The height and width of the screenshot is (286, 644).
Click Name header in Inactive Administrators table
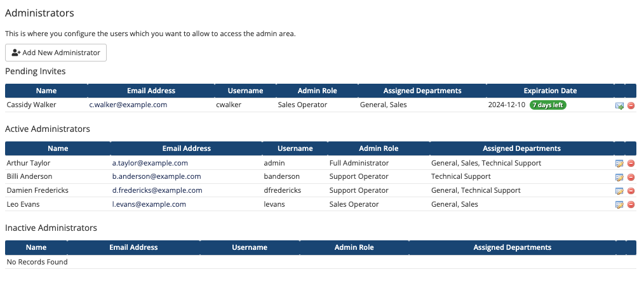click(36, 247)
